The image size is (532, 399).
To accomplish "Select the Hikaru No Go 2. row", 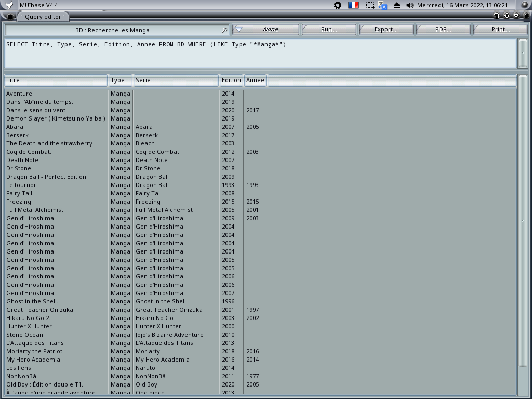I will (260, 318).
